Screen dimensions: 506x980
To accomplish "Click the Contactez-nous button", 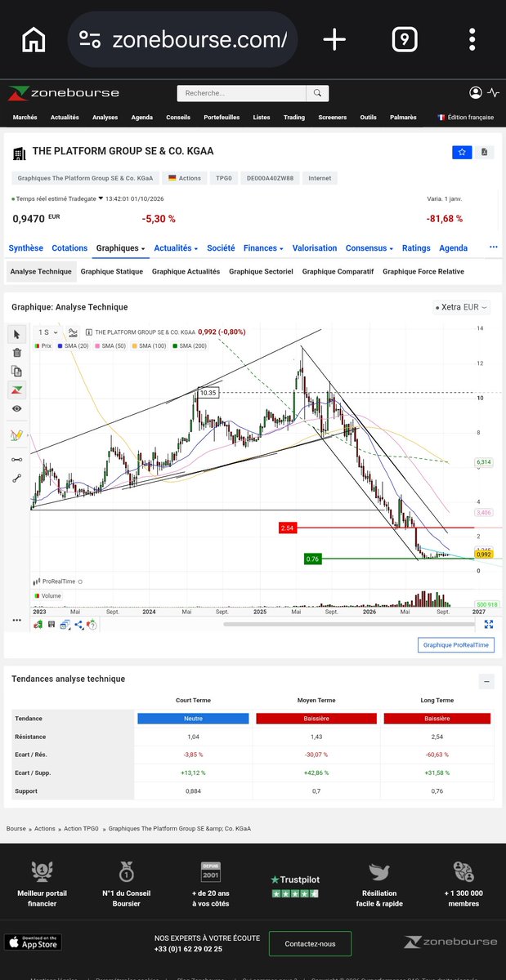I will (310, 944).
